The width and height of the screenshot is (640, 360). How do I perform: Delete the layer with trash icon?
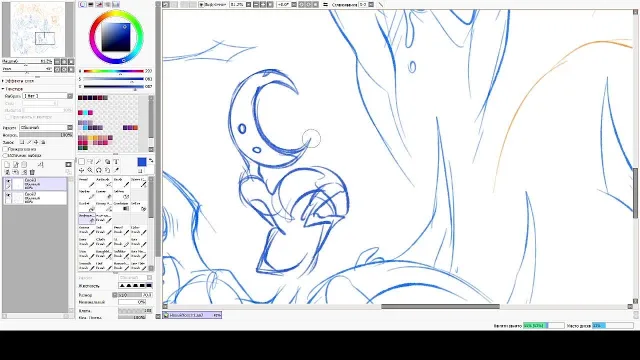tap(32, 172)
